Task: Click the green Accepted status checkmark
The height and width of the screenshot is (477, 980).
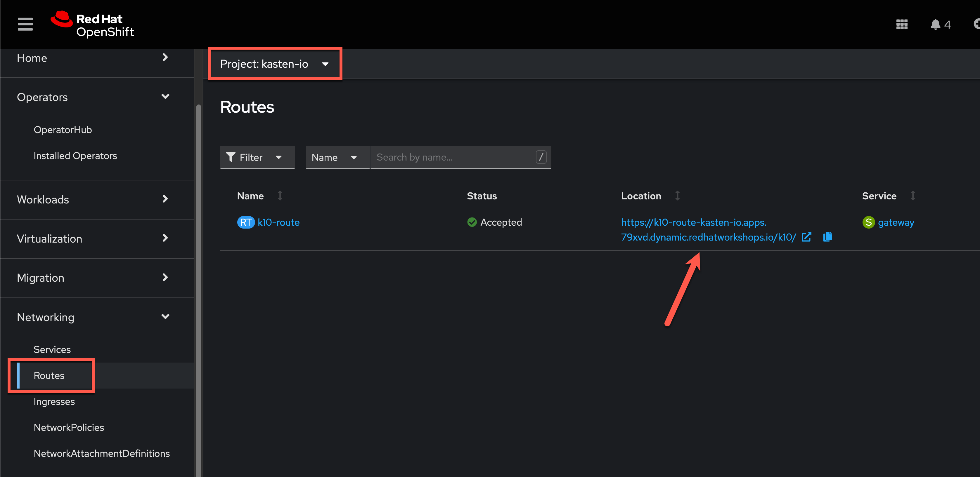Action: tap(472, 222)
